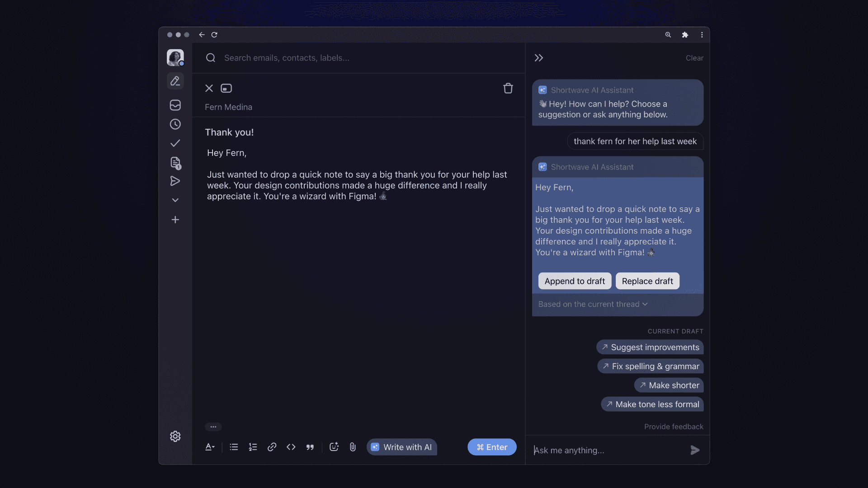The image size is (868, 488).
Task: Select Make tone less formal option
Action: tap(652, 404)
